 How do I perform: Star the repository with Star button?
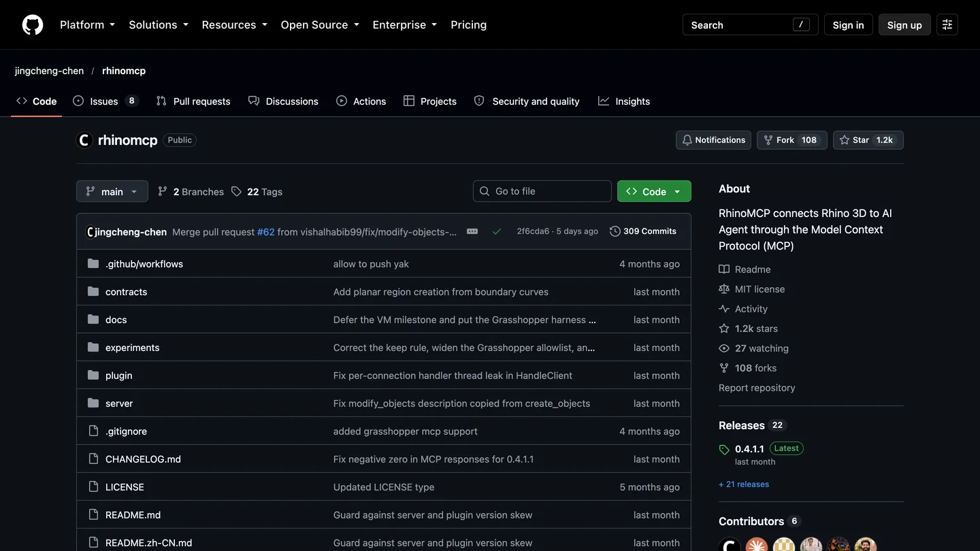pos(868,140)
